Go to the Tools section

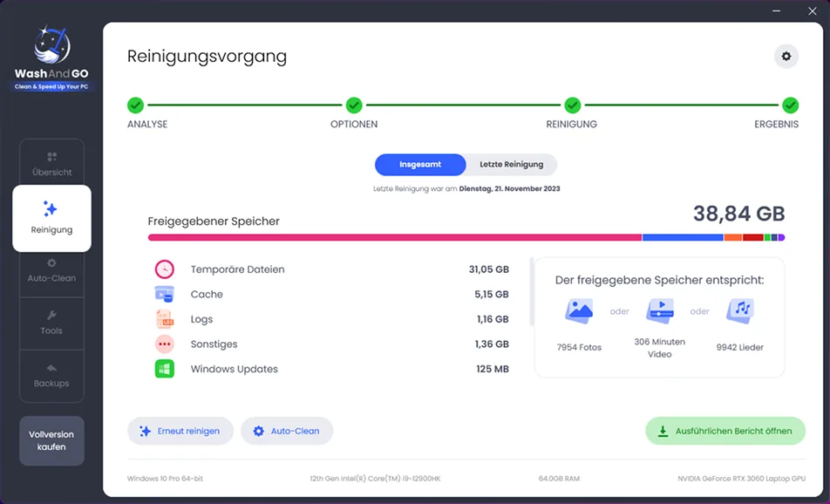pos(52,323)
